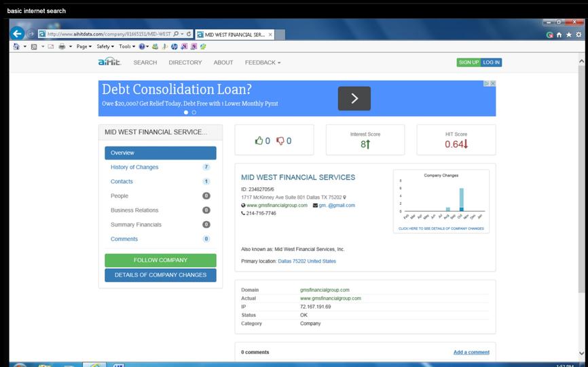The height and width of the screenshot is (367, 588).
Task: Click the blue LOG IN button
Action: (492, 62)
